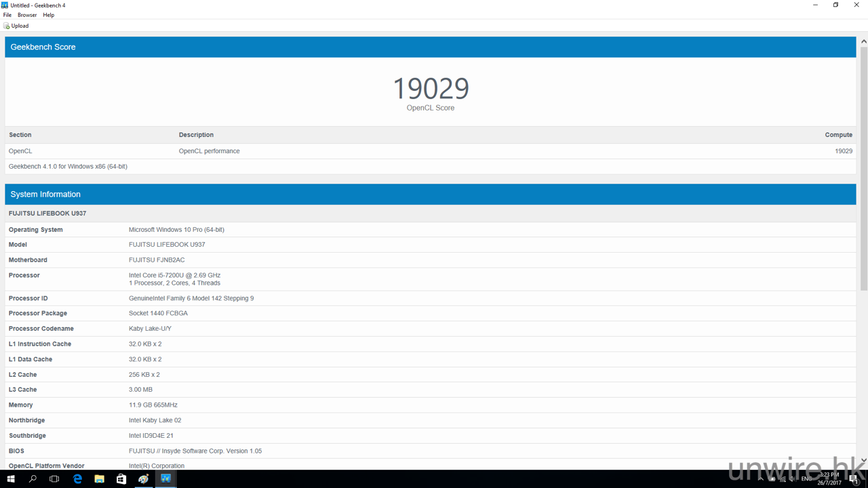868x488 pixels.
Task: Click the Geekbench taskbar icon
Action: (165, 479)
